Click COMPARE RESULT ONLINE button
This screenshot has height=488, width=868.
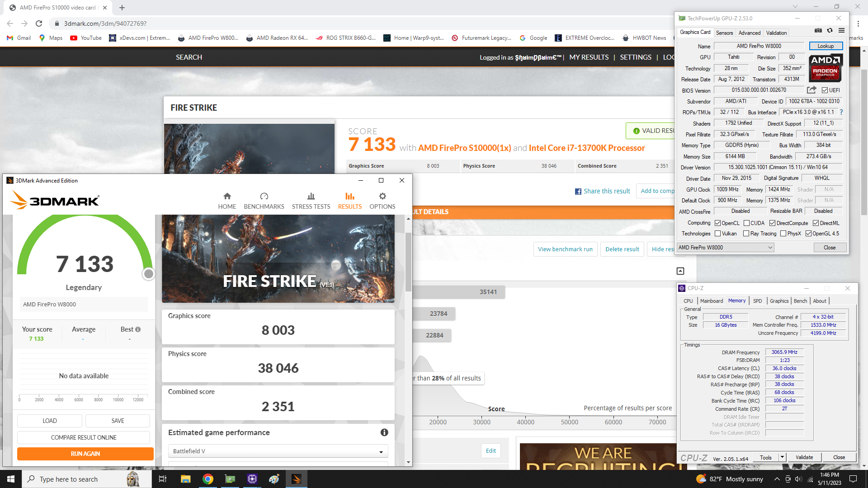pos(84,437)
